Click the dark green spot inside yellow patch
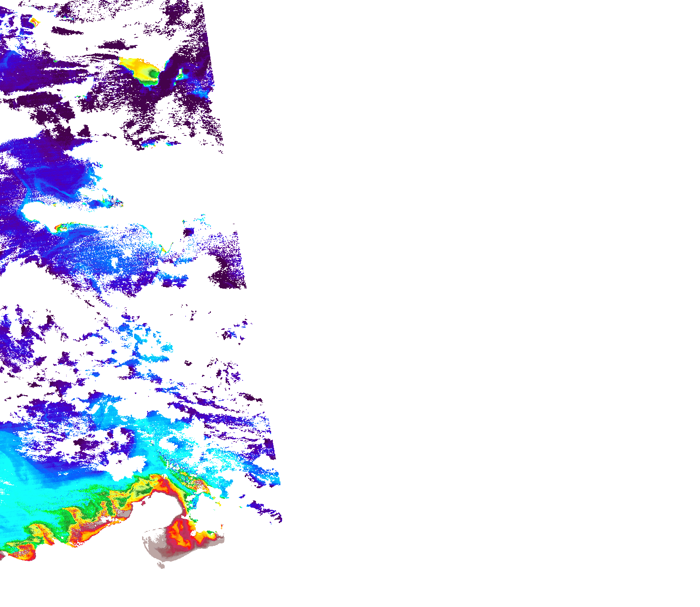This screenshot has height=607, width=700. click(153, 75)
